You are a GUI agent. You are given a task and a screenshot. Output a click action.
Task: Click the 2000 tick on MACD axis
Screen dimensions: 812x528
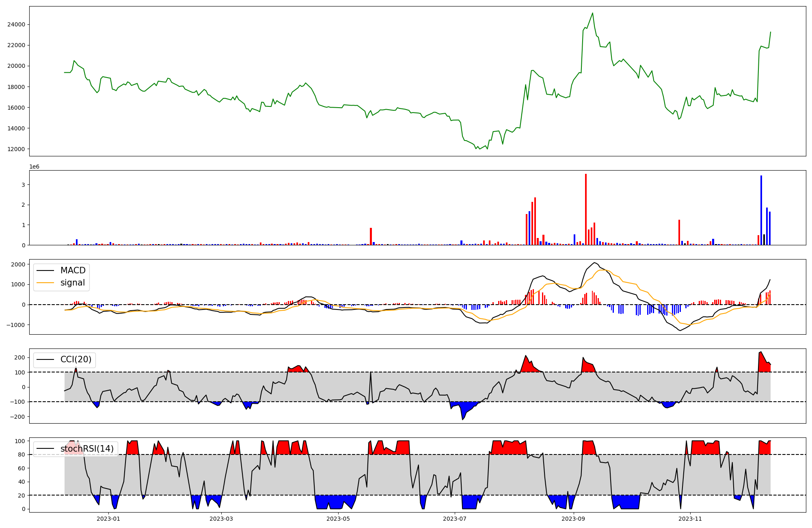click(18, 264)
